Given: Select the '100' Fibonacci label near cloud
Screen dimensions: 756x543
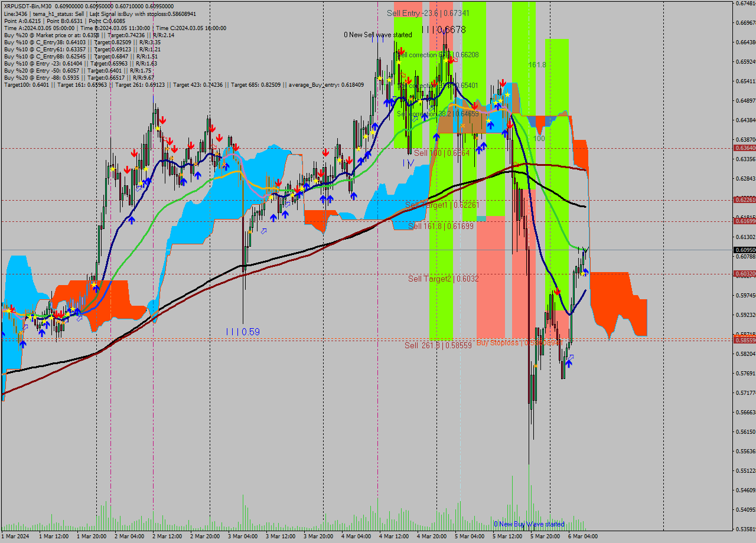Looking at the screenshot, I should 539,139.
